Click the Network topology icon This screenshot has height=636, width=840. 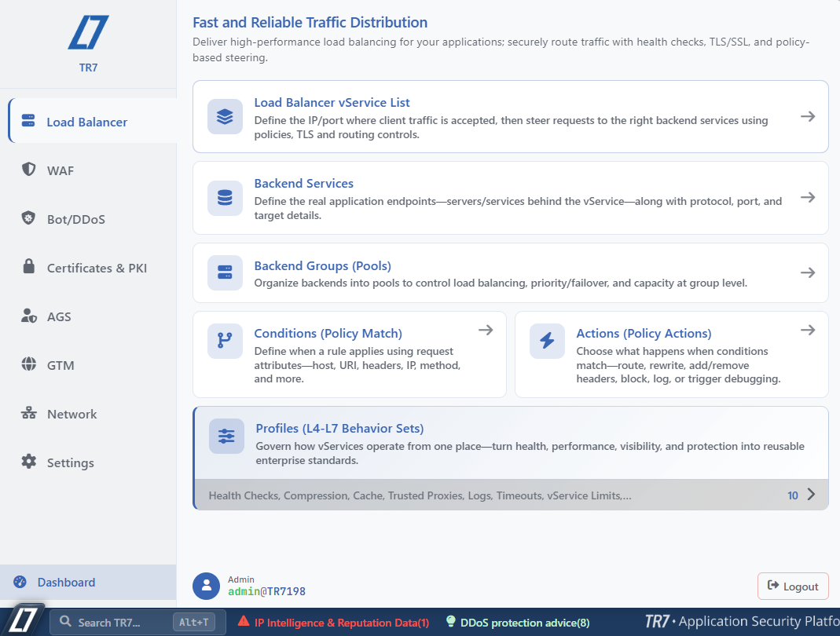pyautogui.click(x=29, y=413)
